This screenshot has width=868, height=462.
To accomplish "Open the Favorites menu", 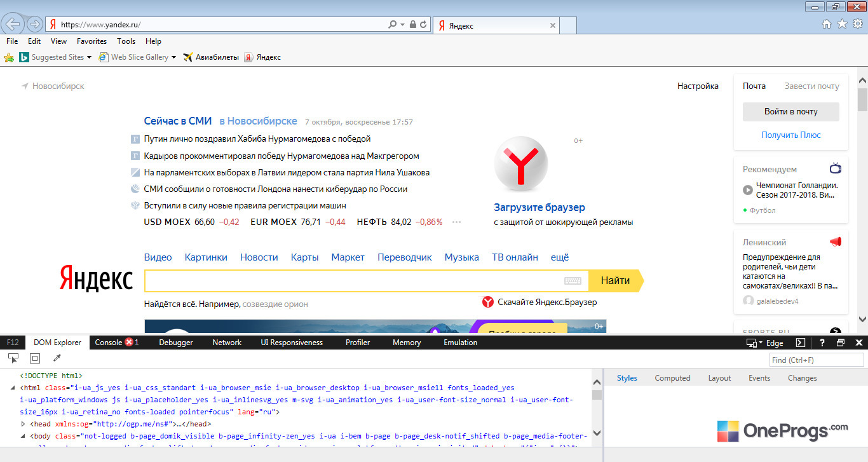I will pyautogui.click(x=92, y=41).
